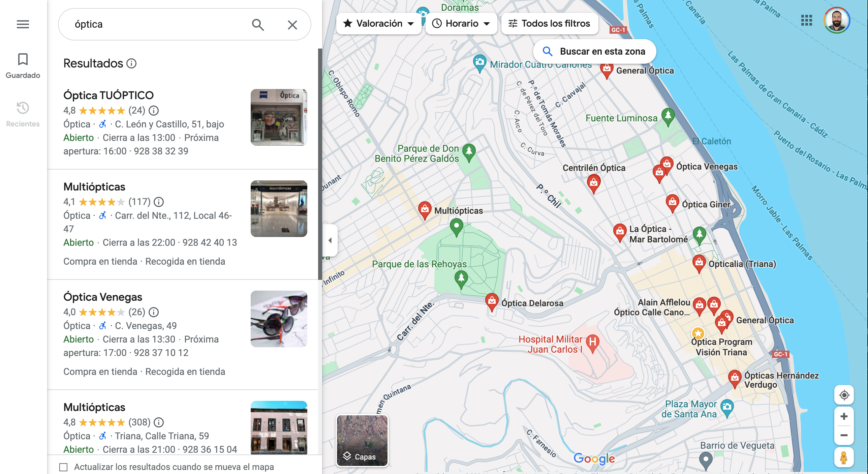Zoom in on the map
Screen dimensions: 868x474
pyautogui.click(x=844, y=417)
